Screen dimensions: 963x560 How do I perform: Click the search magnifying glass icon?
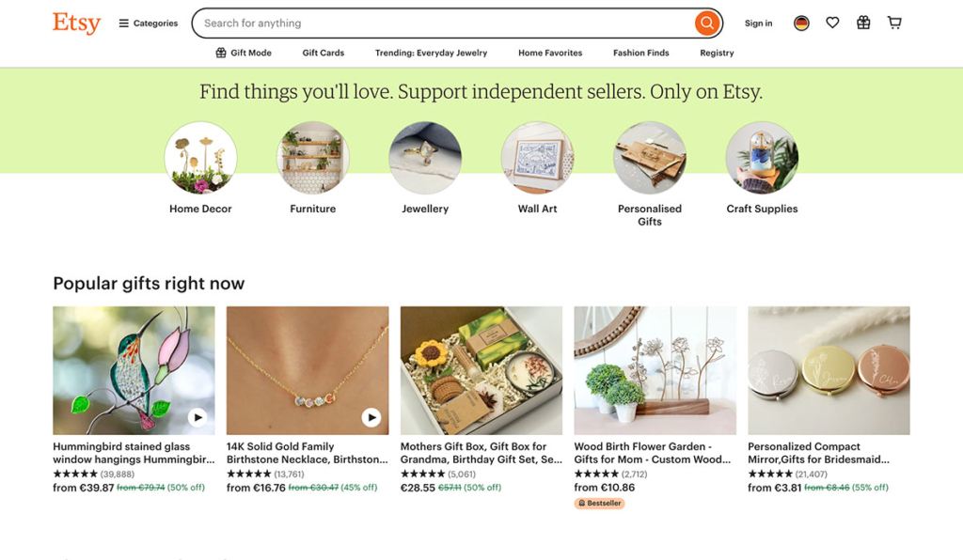tap(706, 23)
